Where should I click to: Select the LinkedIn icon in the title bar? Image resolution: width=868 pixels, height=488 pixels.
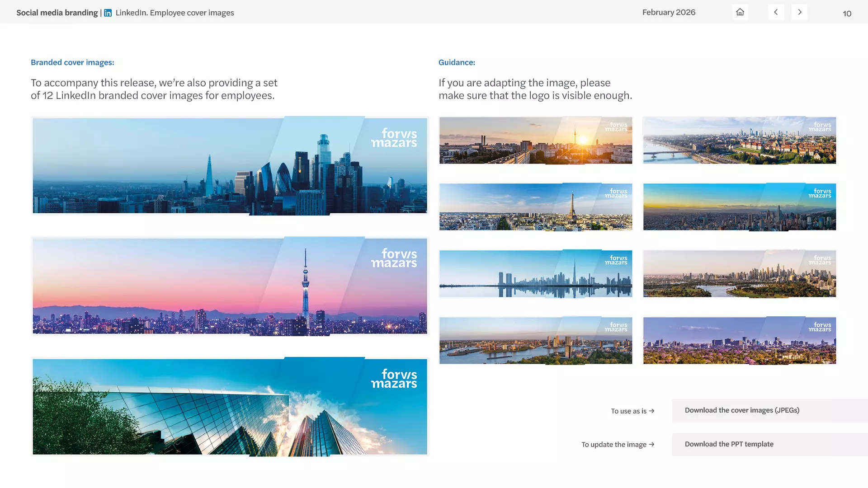108,13
